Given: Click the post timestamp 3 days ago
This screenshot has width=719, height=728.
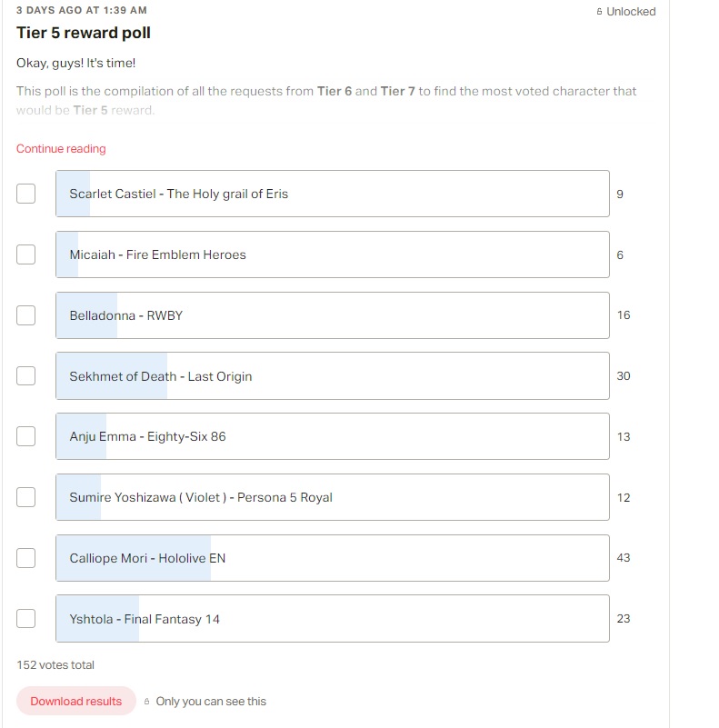Looking at the screenshot, I should pos(82,10).
